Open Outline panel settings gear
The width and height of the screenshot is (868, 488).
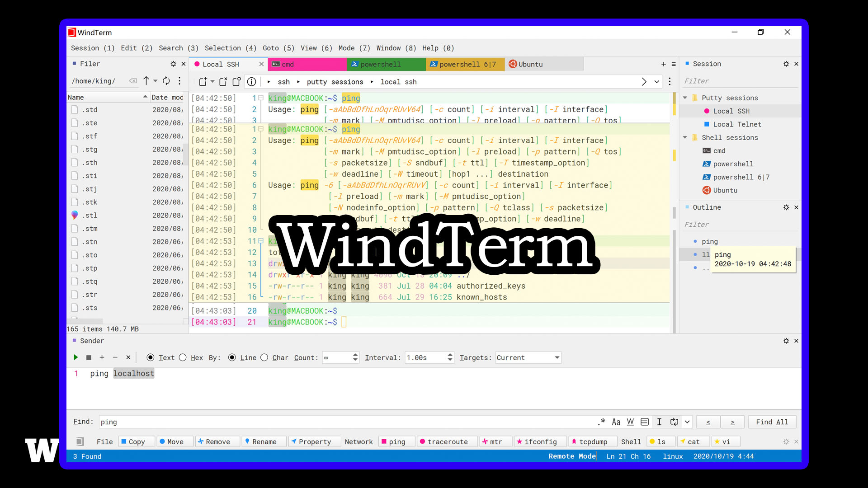786,207
